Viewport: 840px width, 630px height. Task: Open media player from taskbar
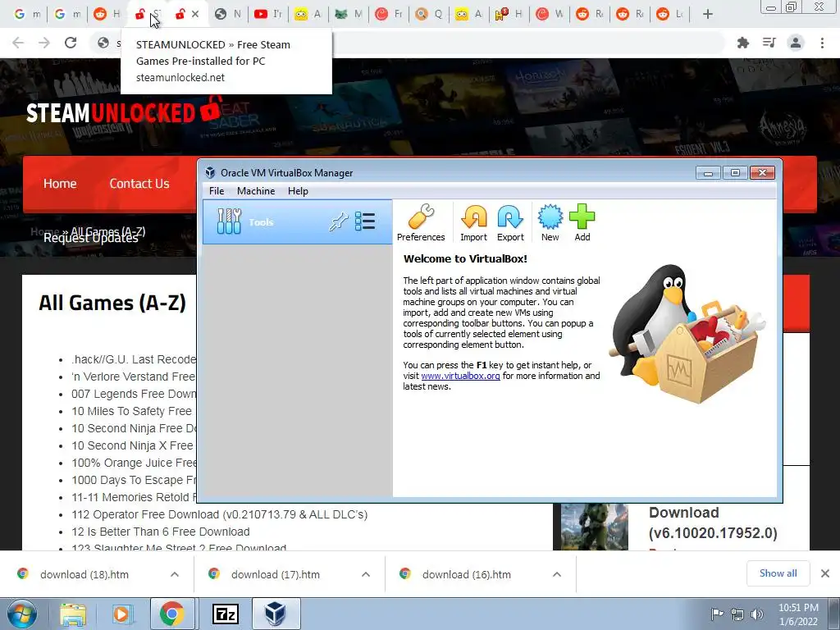click(121, 614)
